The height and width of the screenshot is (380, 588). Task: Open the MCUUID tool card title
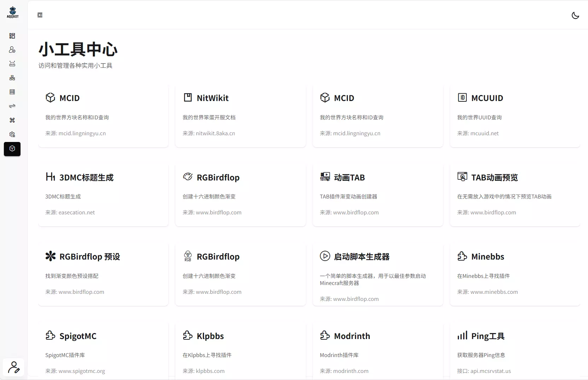click(487, 98)
